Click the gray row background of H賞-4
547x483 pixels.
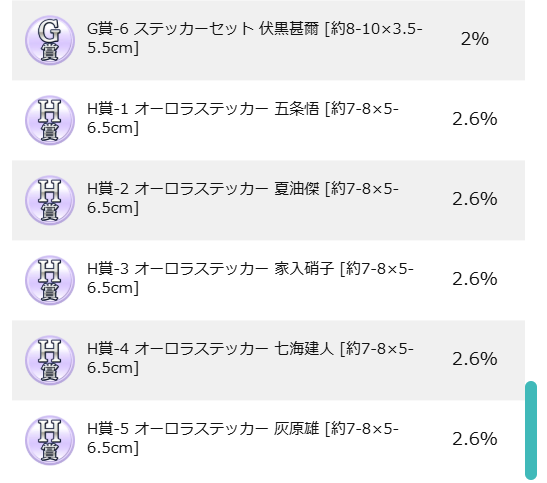coord(268,360)
